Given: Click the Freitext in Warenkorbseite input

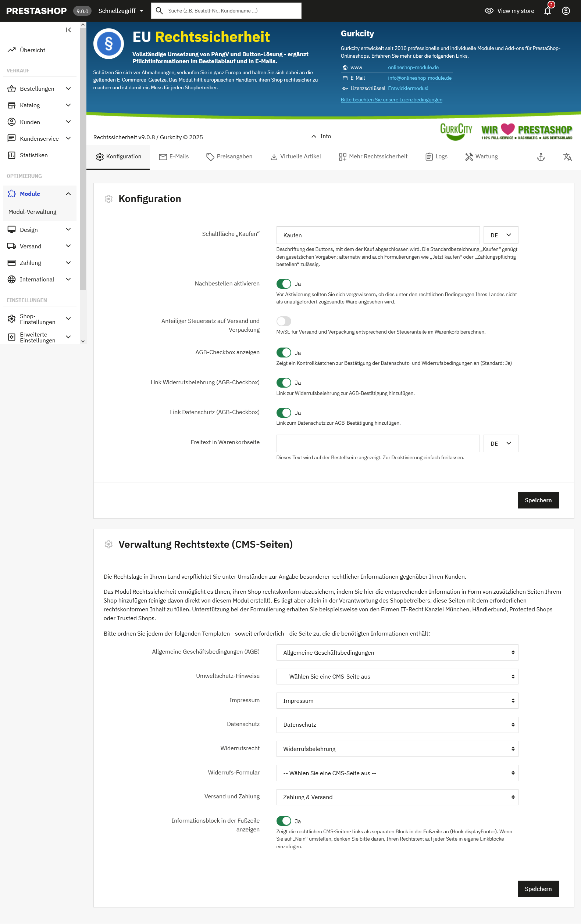Looking at the screenshot, I should [378, 443].
